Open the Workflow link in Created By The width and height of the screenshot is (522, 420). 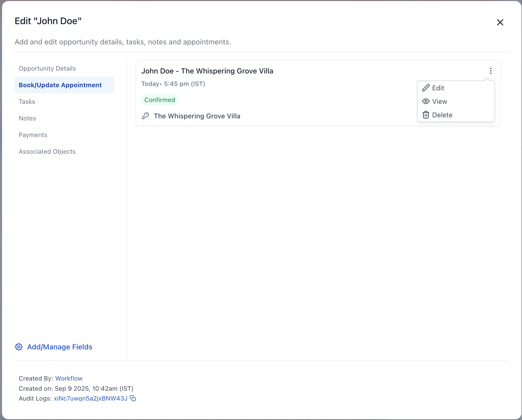[69, 378]
